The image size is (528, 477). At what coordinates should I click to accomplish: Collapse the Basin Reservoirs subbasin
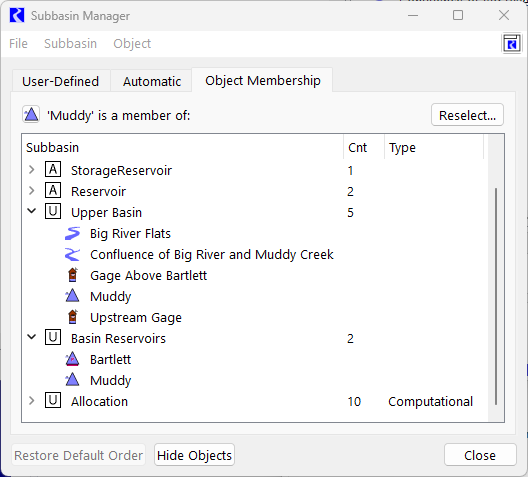tap(32, 337)
